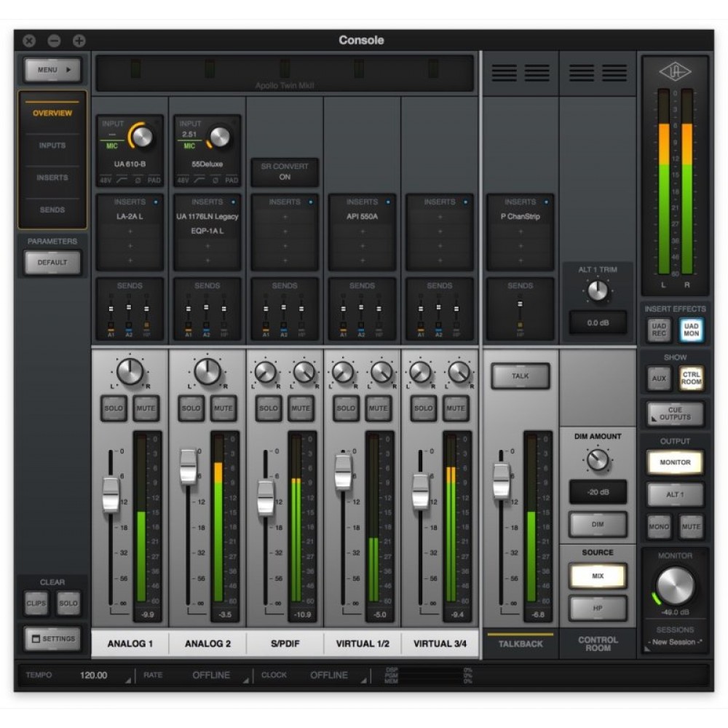Click the Analog 1 input gain knob
Viewport: 728px width, 728px height.
(x=142, y=136)
